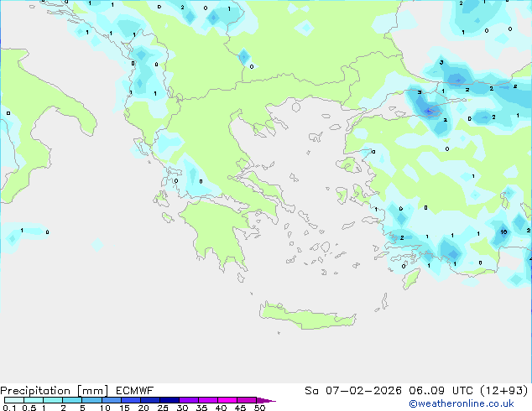Click the legend swatch for 0.5–1 mm
Screen dimensions: 532x411
tap(34, 400)
